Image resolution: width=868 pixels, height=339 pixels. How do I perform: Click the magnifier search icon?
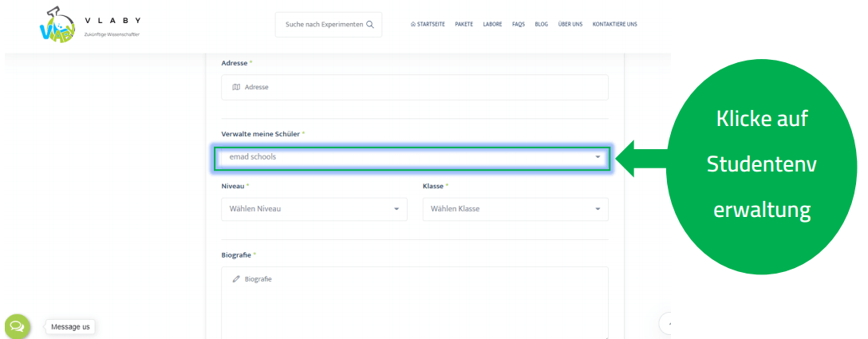[x=370, y=24]
